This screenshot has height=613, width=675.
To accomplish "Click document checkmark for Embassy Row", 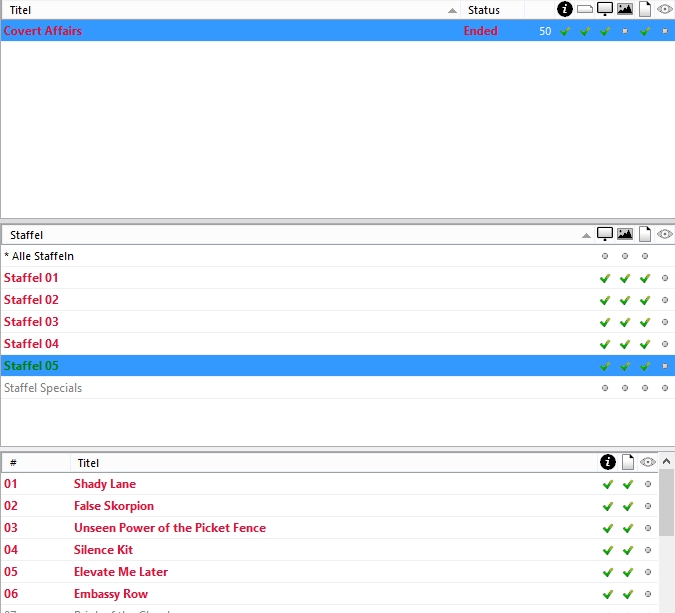I will pos(628,594).
